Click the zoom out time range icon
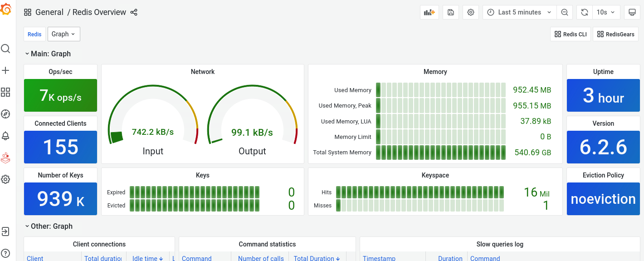The width and height of the screenshot is (644, 261). pos(565,12)
